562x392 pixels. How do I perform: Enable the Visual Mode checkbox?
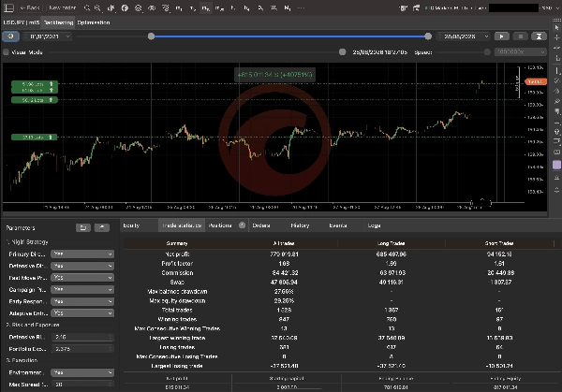point(6,52)
